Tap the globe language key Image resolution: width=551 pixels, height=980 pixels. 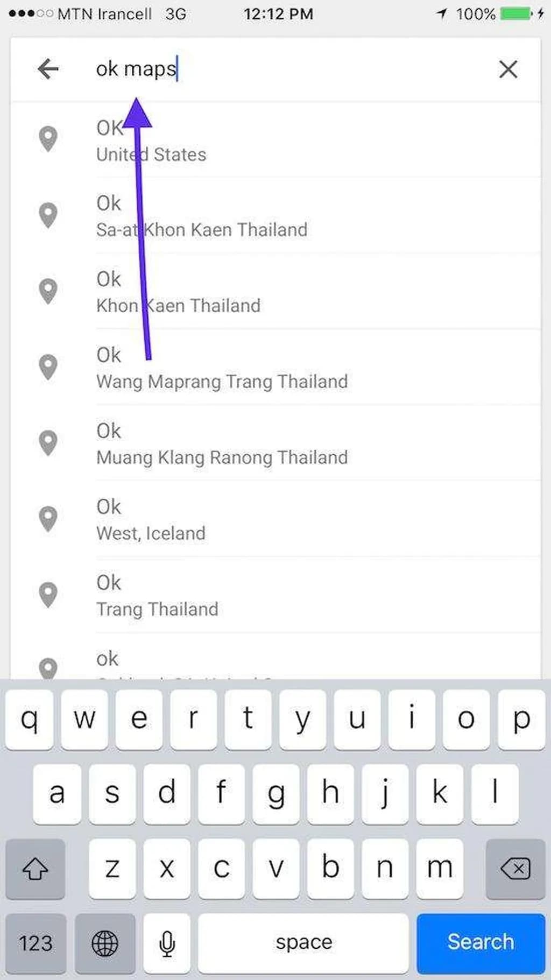(104, 943)
